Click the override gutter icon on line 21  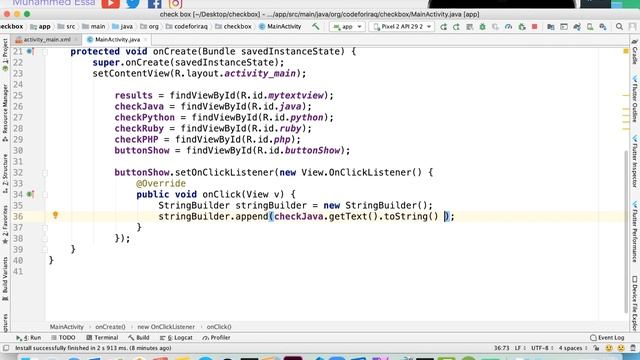coord(30,51)
